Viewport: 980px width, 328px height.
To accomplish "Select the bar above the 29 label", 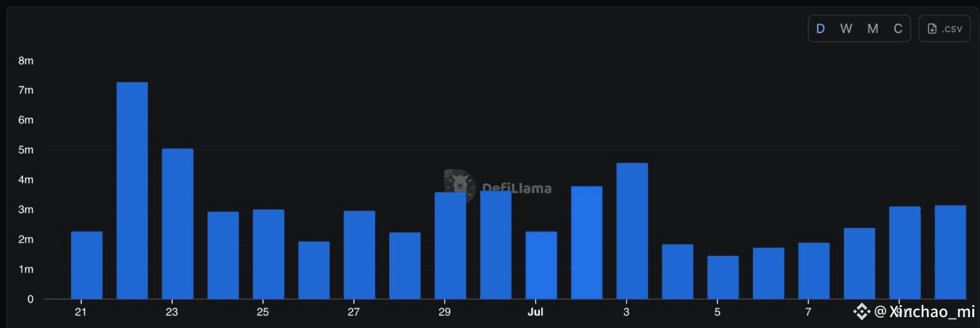I will tap(450, 246).
